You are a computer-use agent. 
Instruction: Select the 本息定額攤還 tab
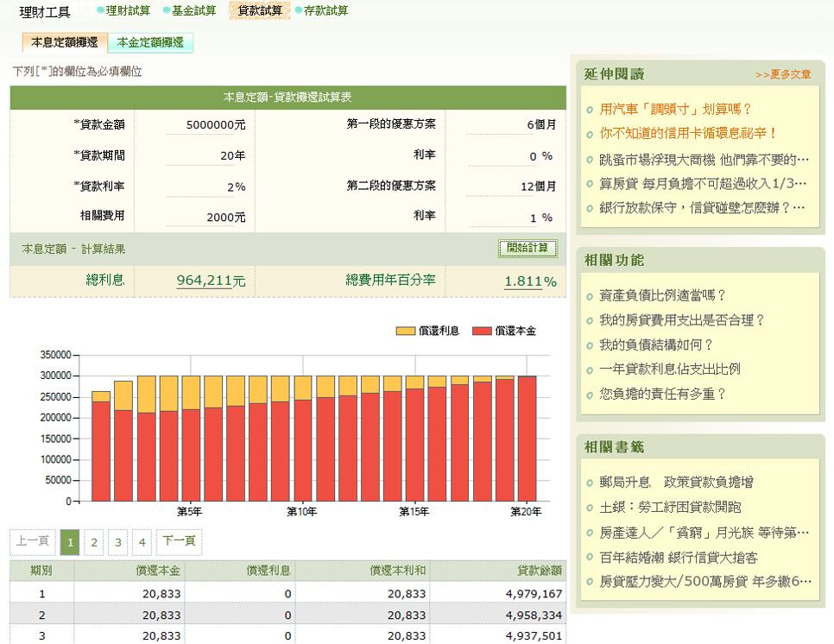click(65, 42)
